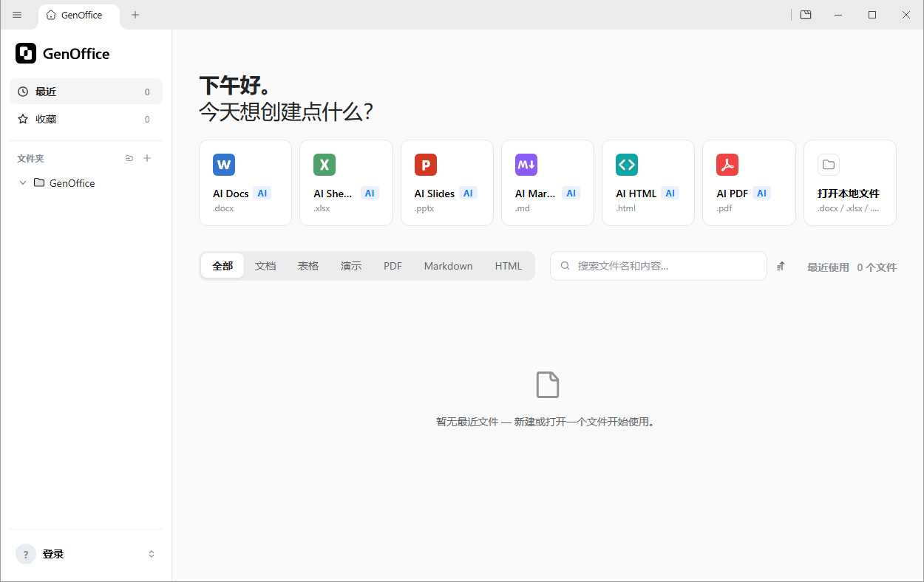
Task: Click the red AI PDF icon
Action: (727, 165)
